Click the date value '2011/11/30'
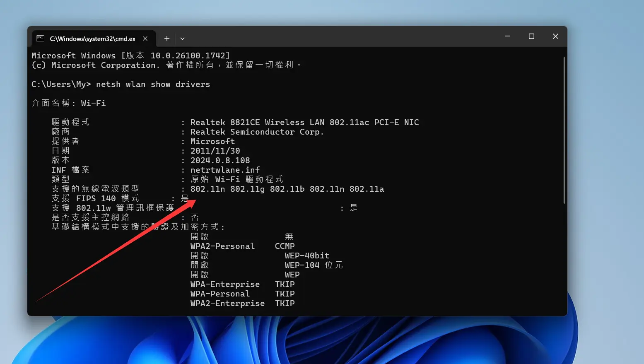Viewport: 644px width, 364px height. (x=215, y=151)
